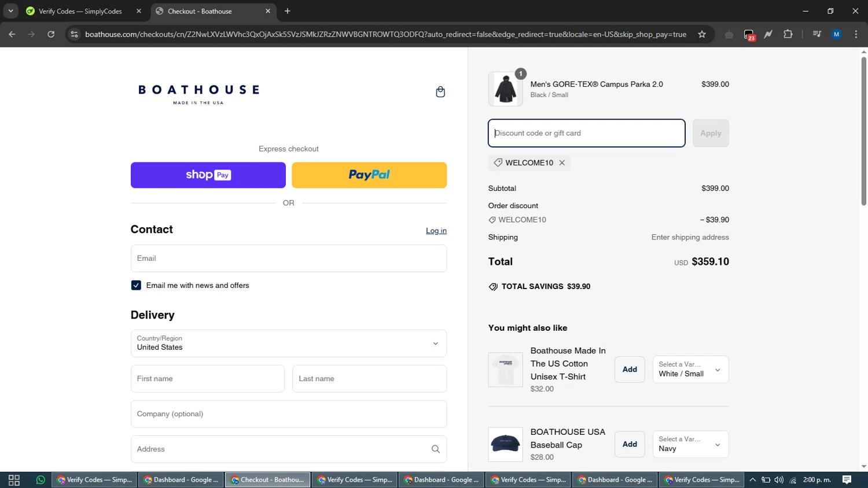
Task: Click the total amount $359.10
Action: point(711,262)
